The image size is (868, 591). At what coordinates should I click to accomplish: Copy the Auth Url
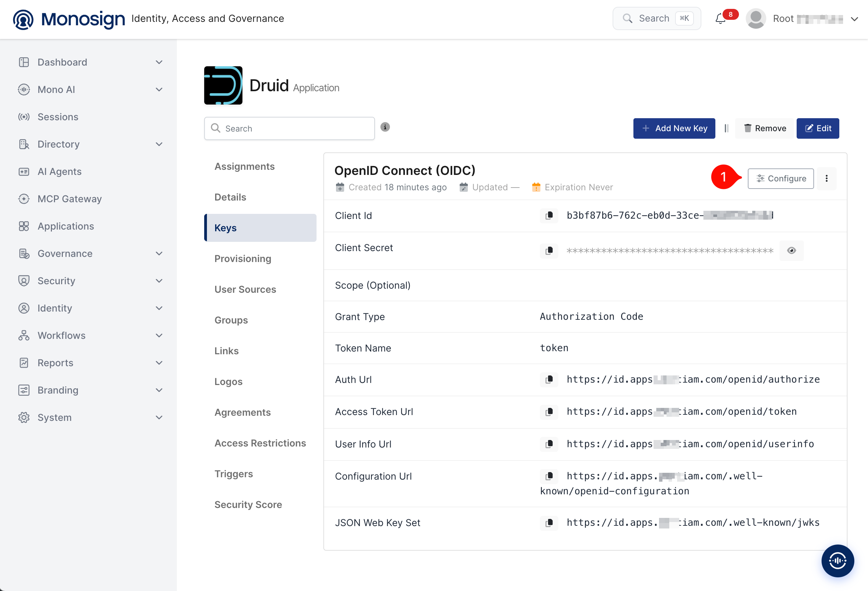point(549,380)
